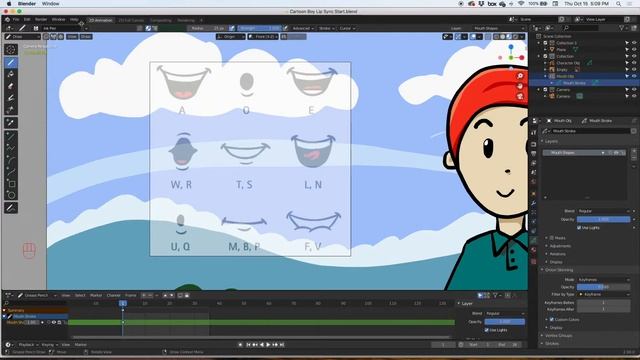
Task: Adjust the brush Strength slider in header
Action: tap(259, 28)
